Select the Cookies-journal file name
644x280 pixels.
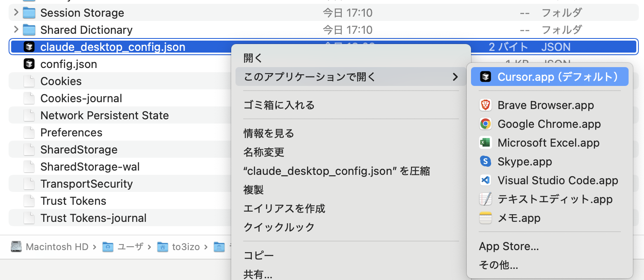tap(81, 98)
